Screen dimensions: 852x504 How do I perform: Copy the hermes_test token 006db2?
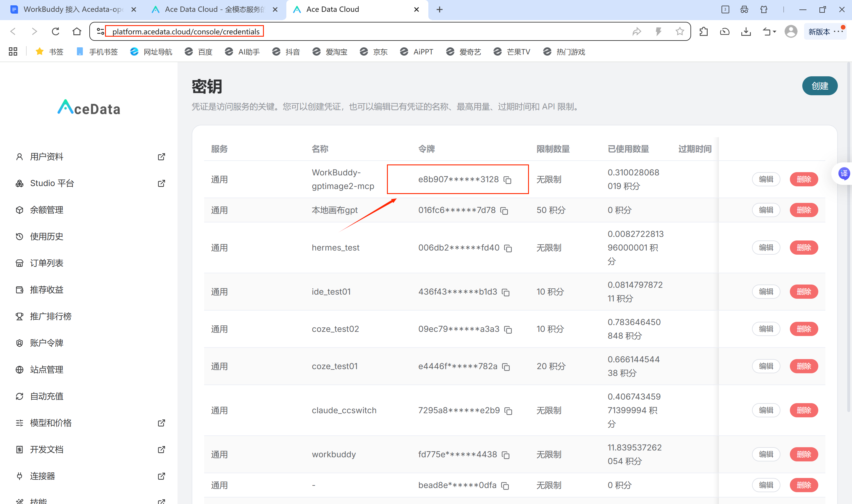click(x=508, y=248)
